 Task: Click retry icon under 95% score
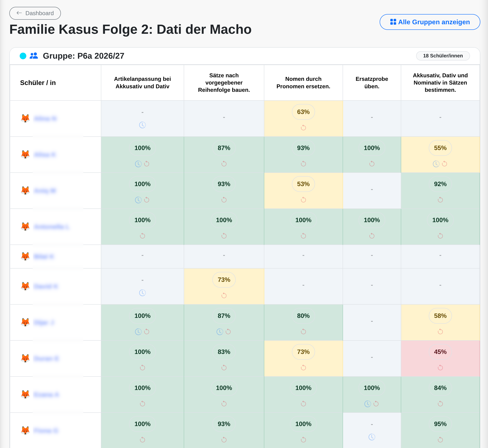(440, 440)
